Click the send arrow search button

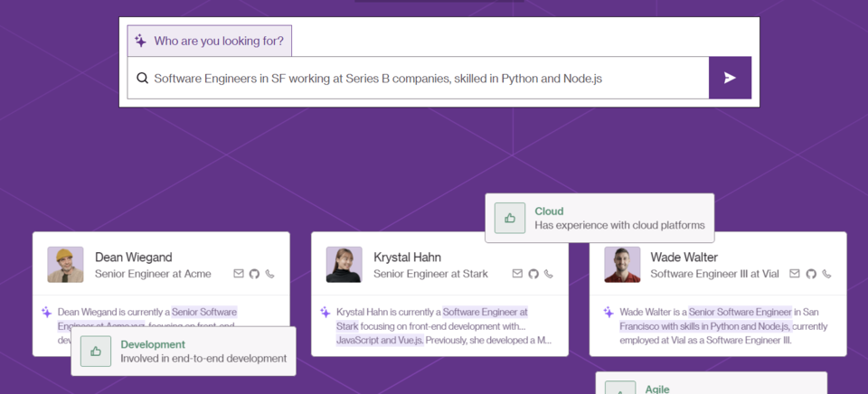click(730, 78)
